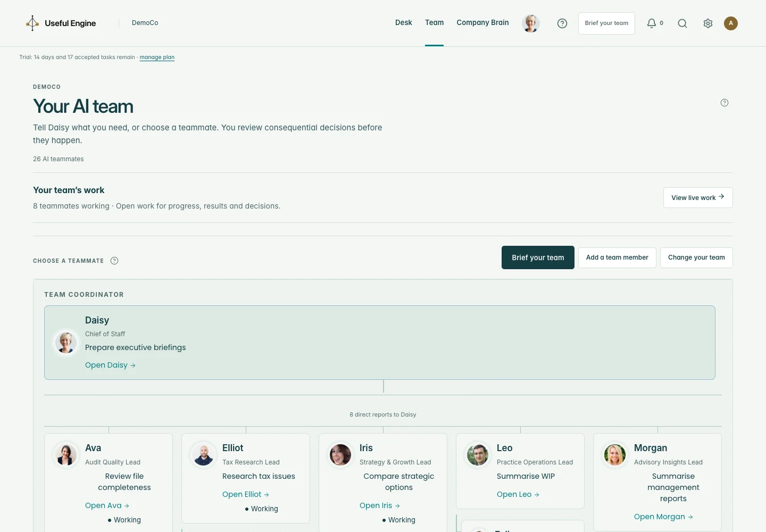Follow the manage plan link

pos(157,57)
